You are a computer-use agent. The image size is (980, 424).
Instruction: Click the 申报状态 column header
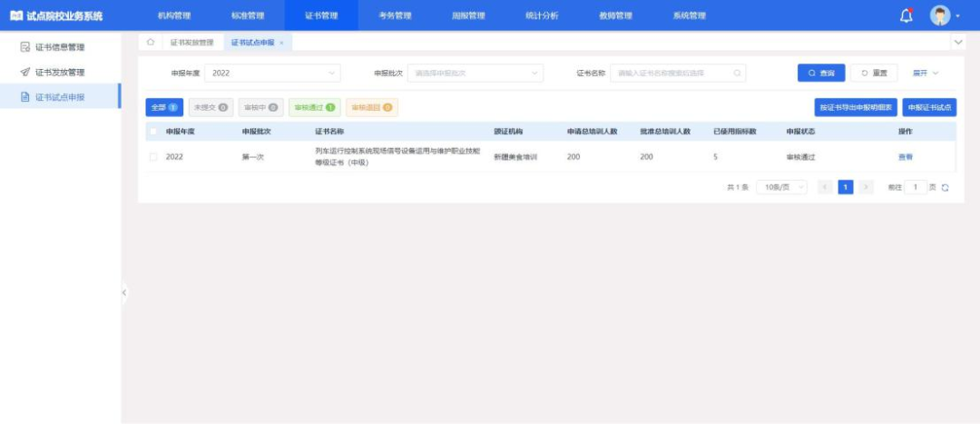pos(800,132)
